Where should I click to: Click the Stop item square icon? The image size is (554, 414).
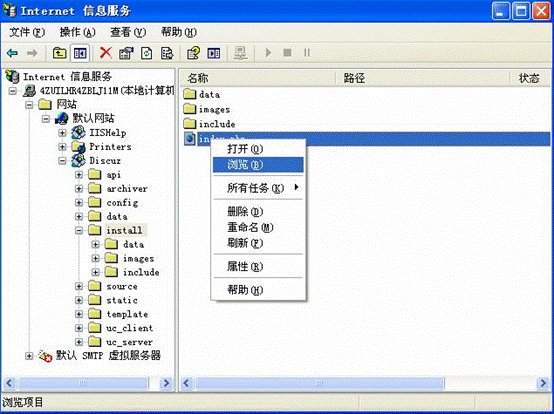pos(287,53)
